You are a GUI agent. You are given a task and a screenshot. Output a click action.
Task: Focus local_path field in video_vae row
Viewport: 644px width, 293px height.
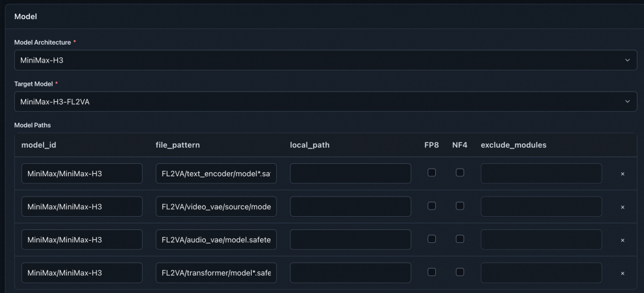tap(351, 207)
